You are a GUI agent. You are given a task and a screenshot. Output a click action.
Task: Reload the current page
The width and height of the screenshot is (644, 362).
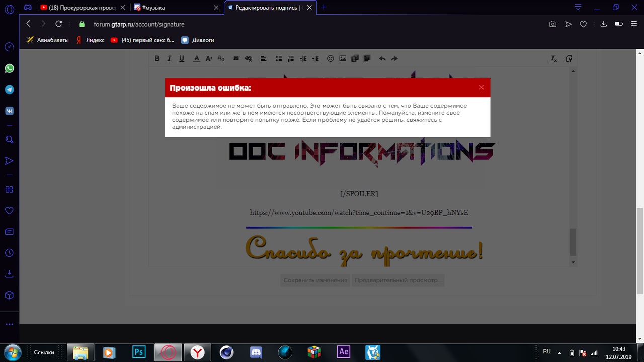pyautogui.click(x=58, y=24)
